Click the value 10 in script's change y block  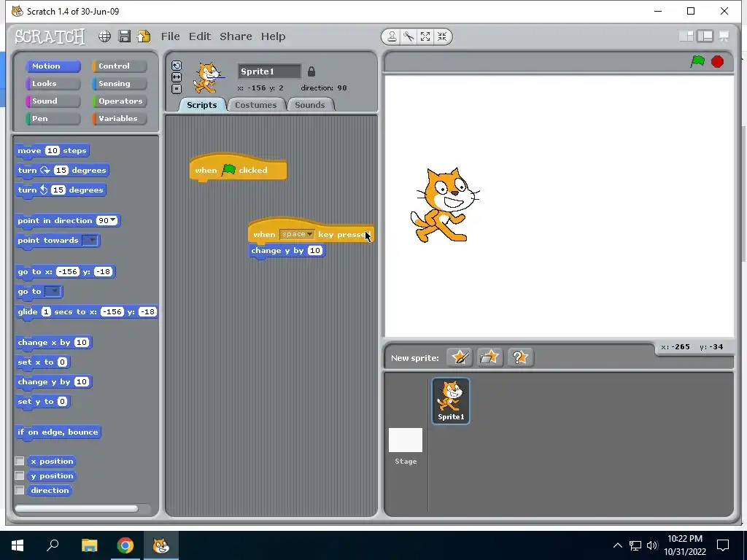[x=315, y=251]
